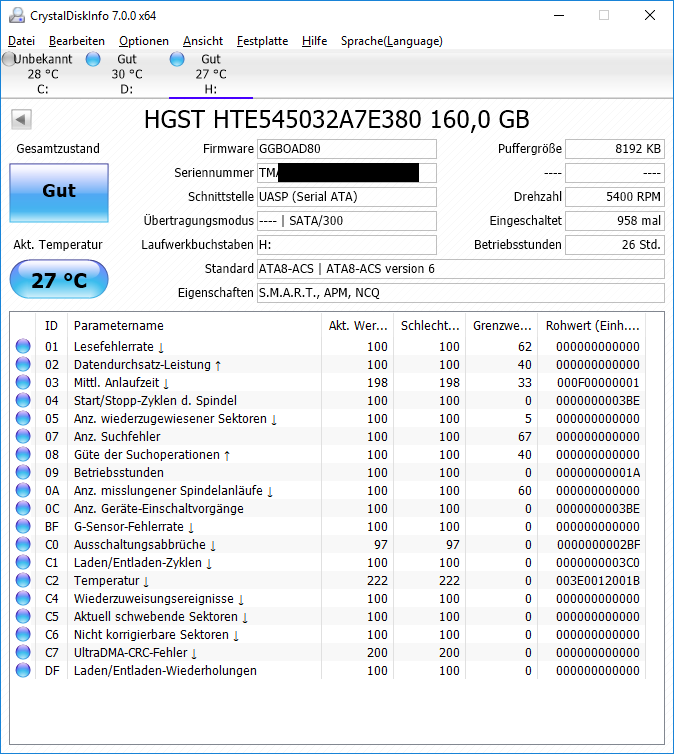
Task: Select the Mittl. Anlaufzeit parameter name
Action: 121,383
